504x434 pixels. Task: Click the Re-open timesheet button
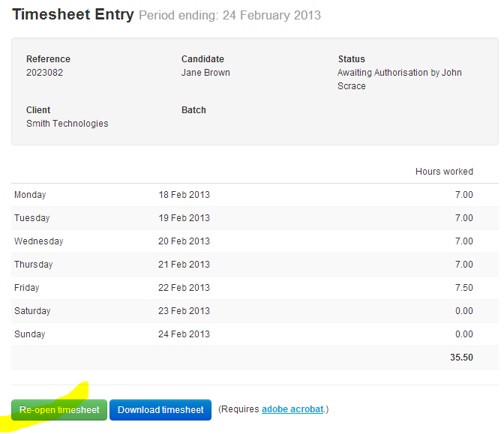[59, 410]
